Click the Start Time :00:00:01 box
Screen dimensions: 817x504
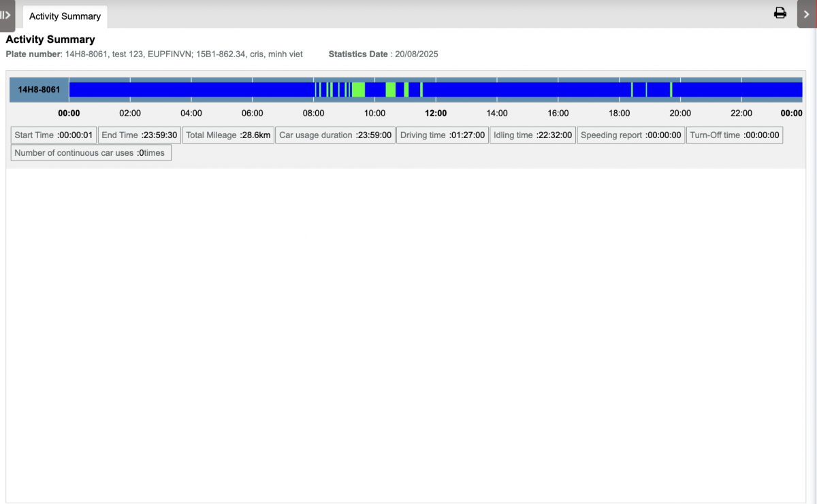54,135
